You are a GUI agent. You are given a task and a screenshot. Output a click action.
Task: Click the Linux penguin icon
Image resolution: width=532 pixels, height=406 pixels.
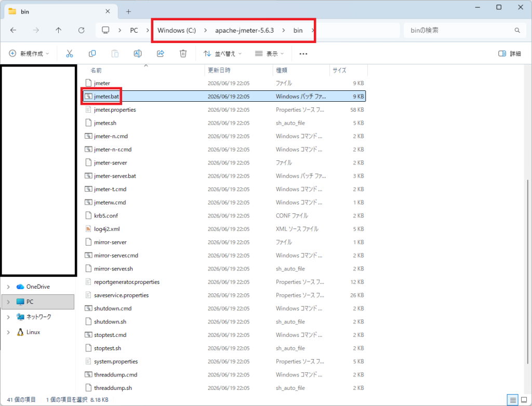point(20,332)
